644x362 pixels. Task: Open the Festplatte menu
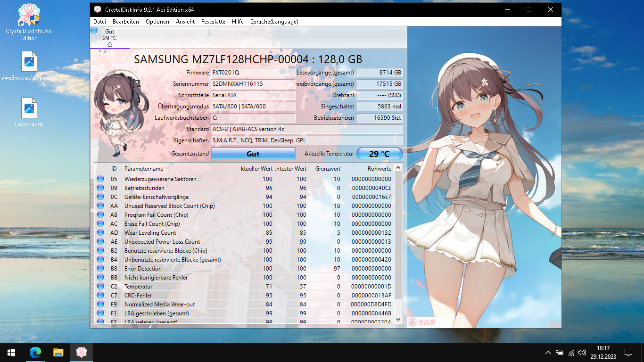(x=213, y=22)
